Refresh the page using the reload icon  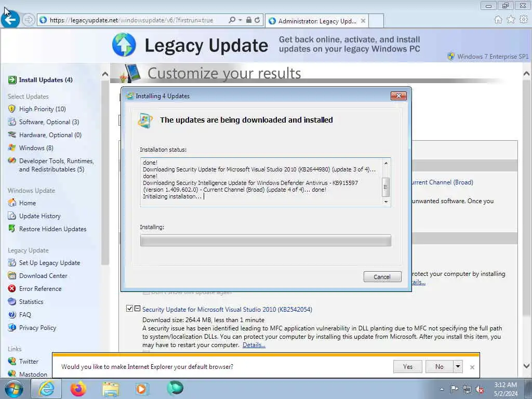[x=257, y=20]
